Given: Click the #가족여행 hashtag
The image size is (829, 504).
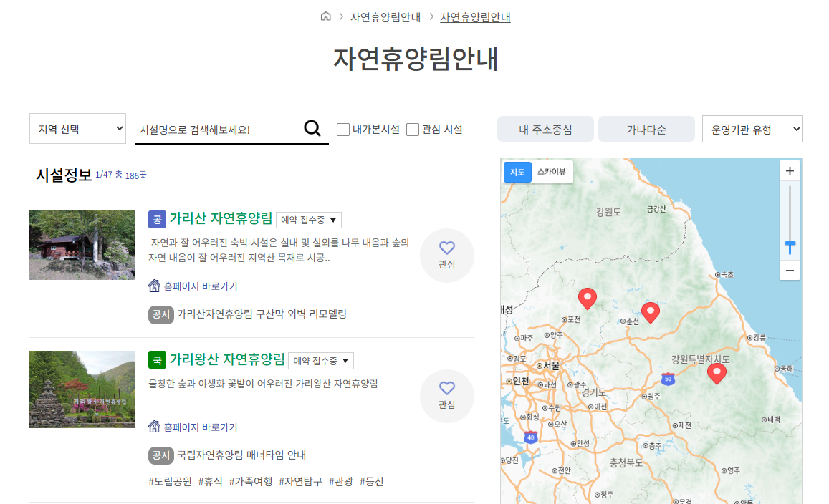Looking at the screenshot, I should pyautogui.click(x=251, y=481).
